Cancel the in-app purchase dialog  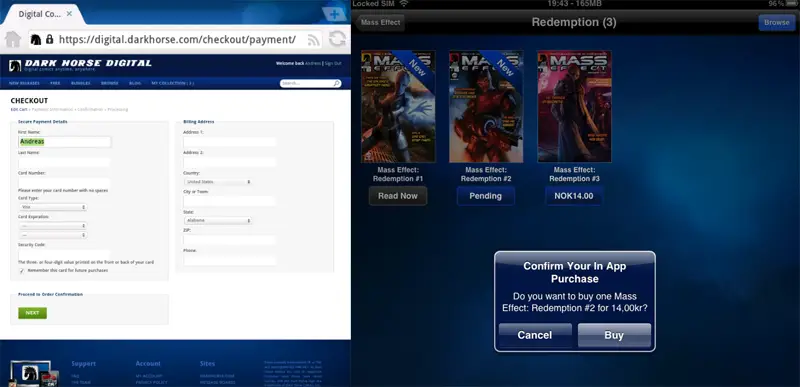tap(535, 335)
